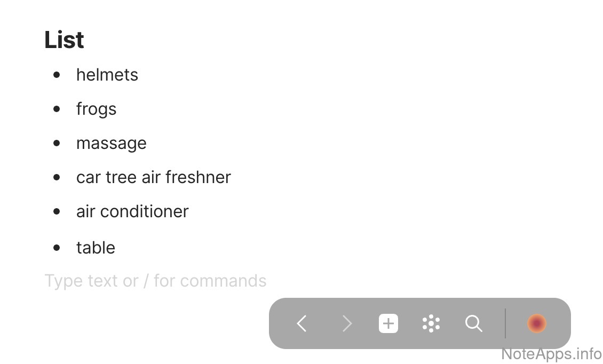Place cursor in "helmets" list item

[x=107, y=75]
